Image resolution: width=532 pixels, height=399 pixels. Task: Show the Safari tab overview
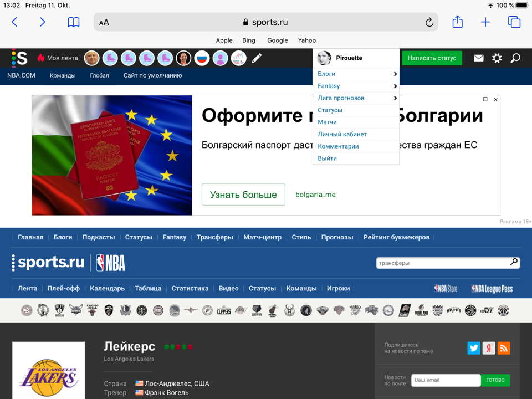[514, 22]
